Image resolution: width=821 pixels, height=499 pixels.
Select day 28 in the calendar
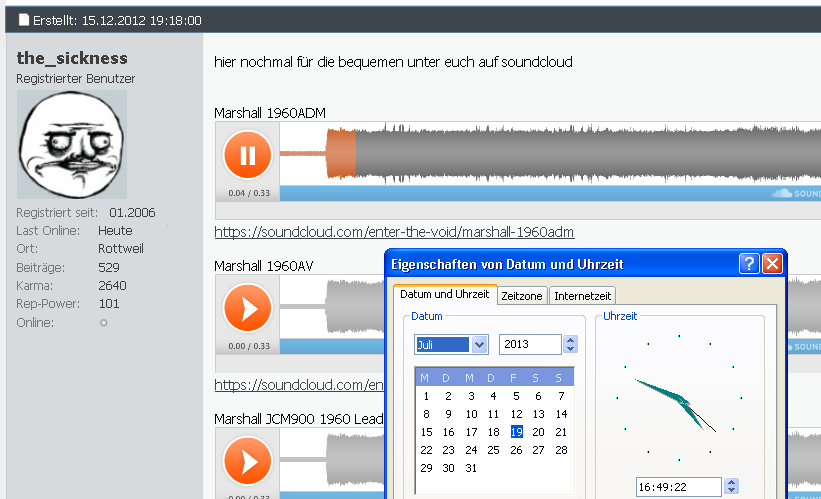pos(561,450)
